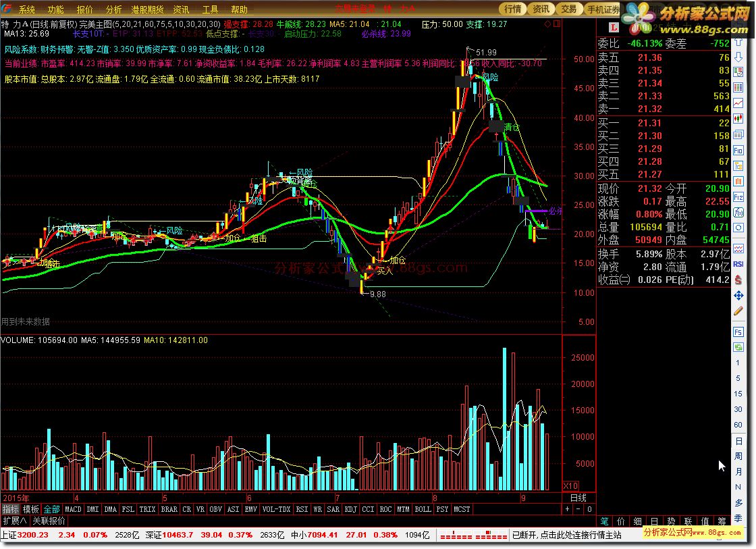756x549 pixels.
Task: Click the 深证 index value 10463.7
Action: (x=178, y=535)
